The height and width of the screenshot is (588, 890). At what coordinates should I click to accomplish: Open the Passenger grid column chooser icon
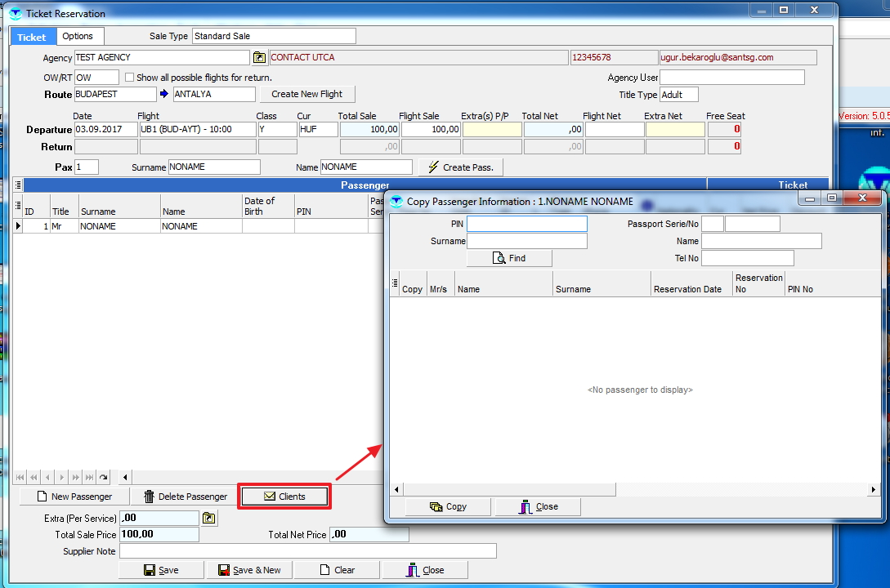[18, 205]
